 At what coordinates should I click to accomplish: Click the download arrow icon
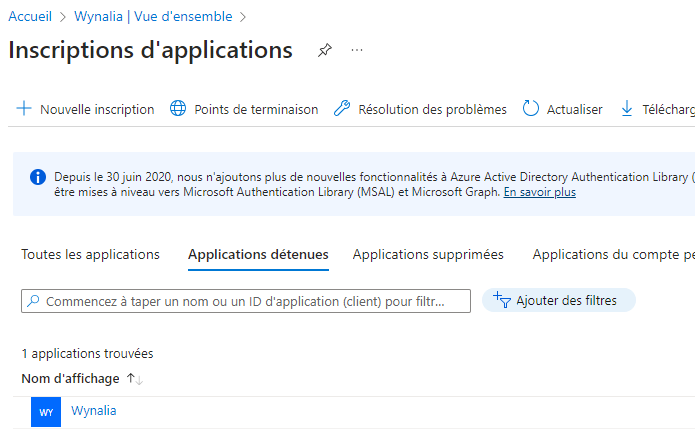(627, 109)
